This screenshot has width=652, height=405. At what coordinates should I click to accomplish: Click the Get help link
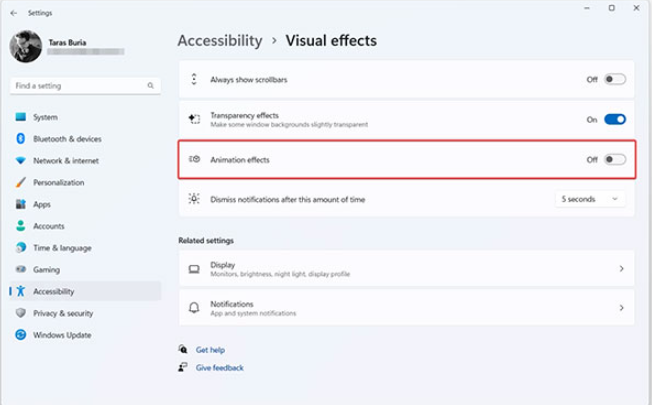210,350
